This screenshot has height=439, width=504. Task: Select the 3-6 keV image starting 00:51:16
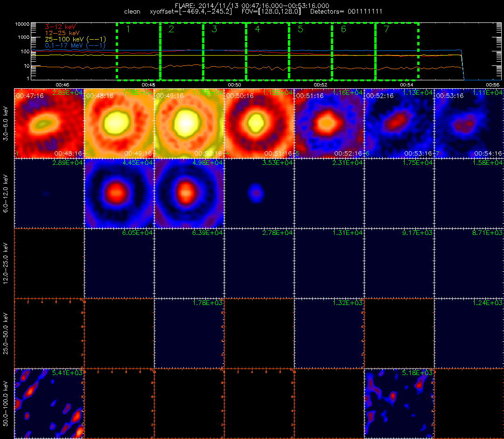tap(329, 123)
